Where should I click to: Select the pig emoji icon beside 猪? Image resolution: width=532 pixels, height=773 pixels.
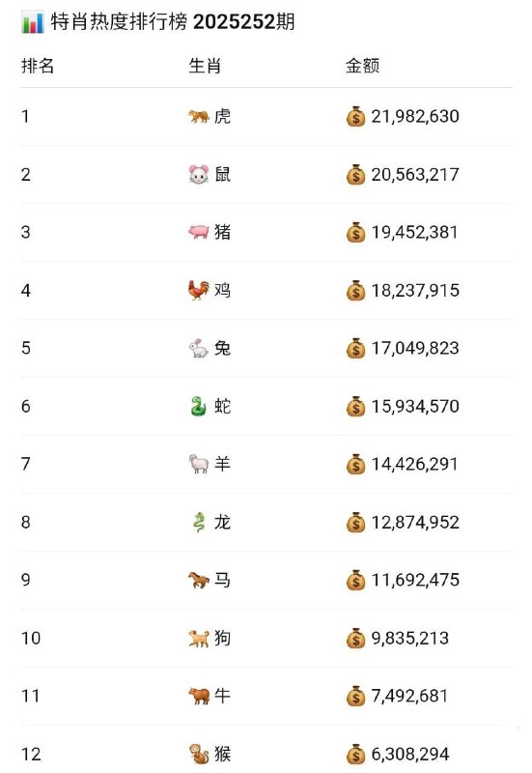(x=199, y=232)
